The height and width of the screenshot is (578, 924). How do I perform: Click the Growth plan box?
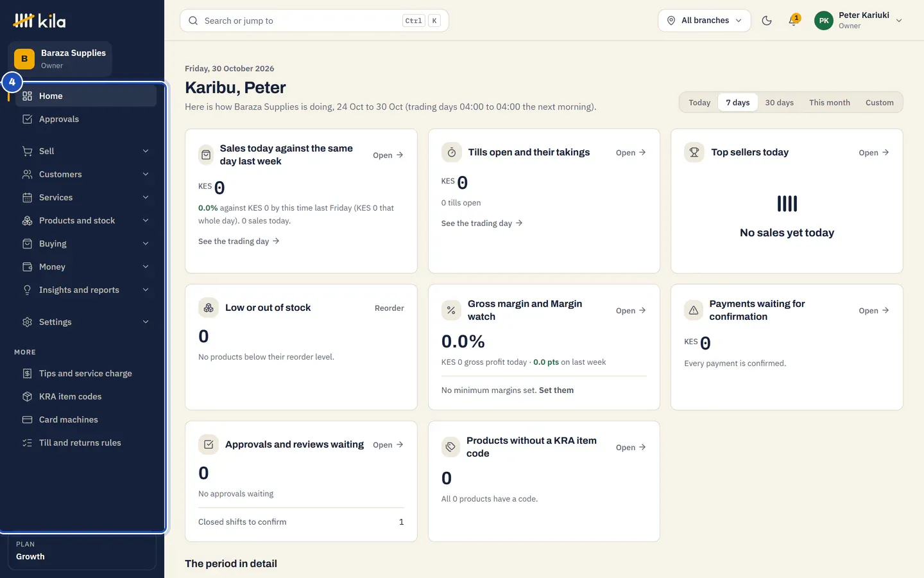click(82, 551)
